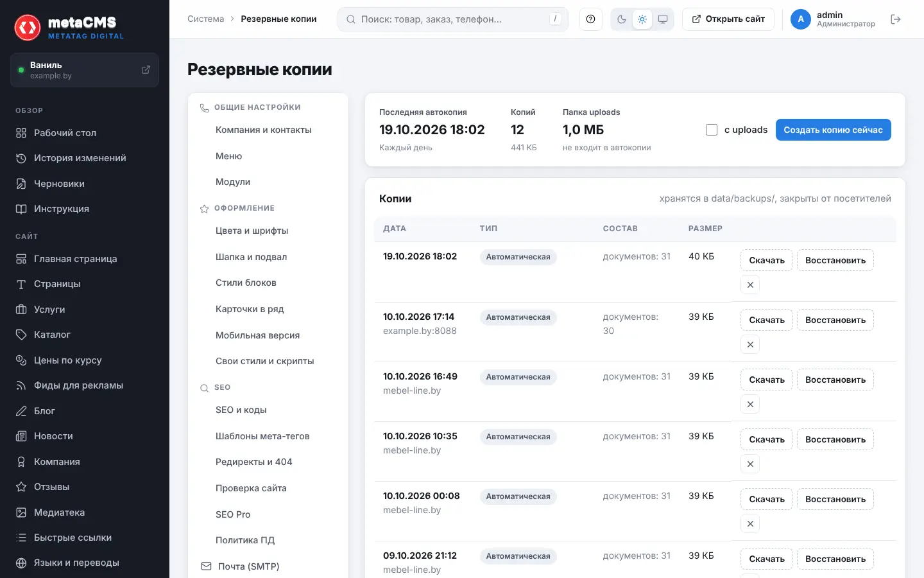
Task: Select 'Компания и контакты' settings item
Action: pos(268,130)
